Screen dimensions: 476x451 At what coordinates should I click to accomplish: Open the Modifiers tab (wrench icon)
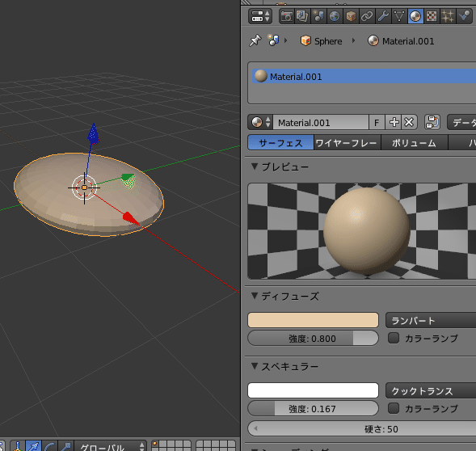[x=383, y=16]
